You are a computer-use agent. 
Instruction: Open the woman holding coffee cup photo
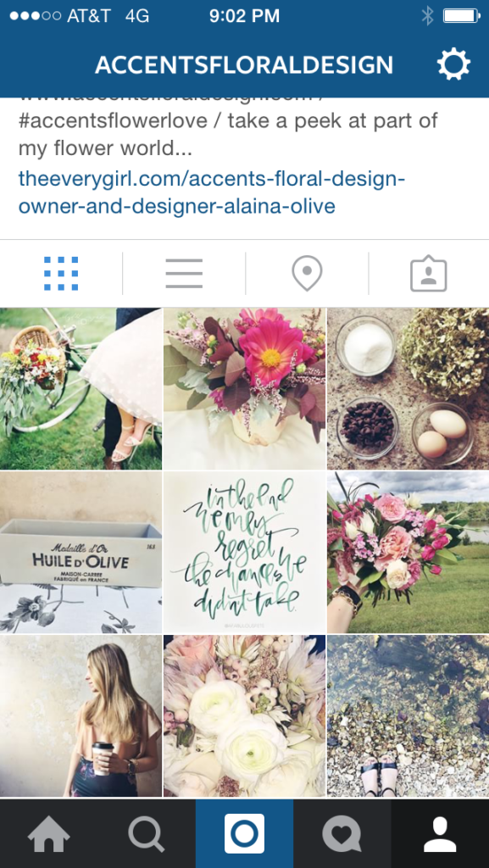pyautogui.click(x=81, y=715)
